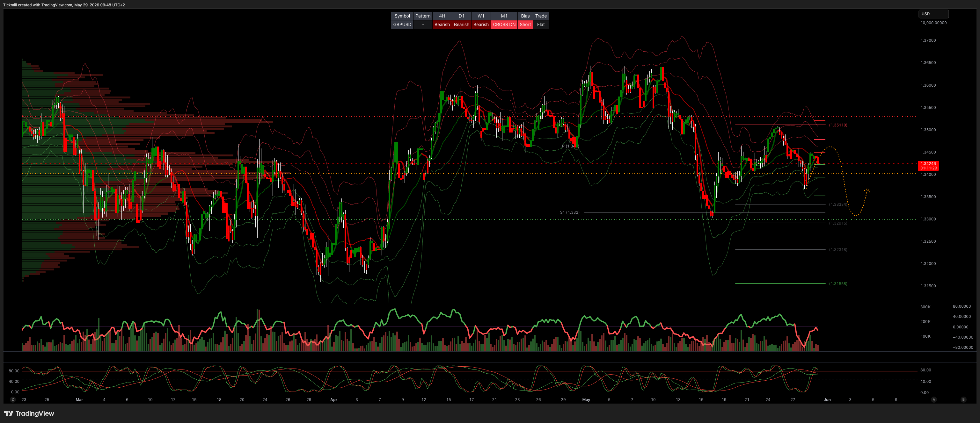Click 1.33000 on the price axis
This screenshot has width=980, height=423.
928,219
